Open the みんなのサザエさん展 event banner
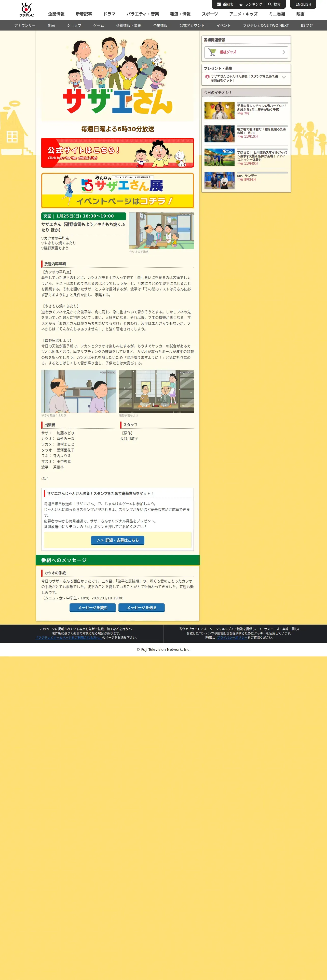The image size is (327, 980). [118, 191]
